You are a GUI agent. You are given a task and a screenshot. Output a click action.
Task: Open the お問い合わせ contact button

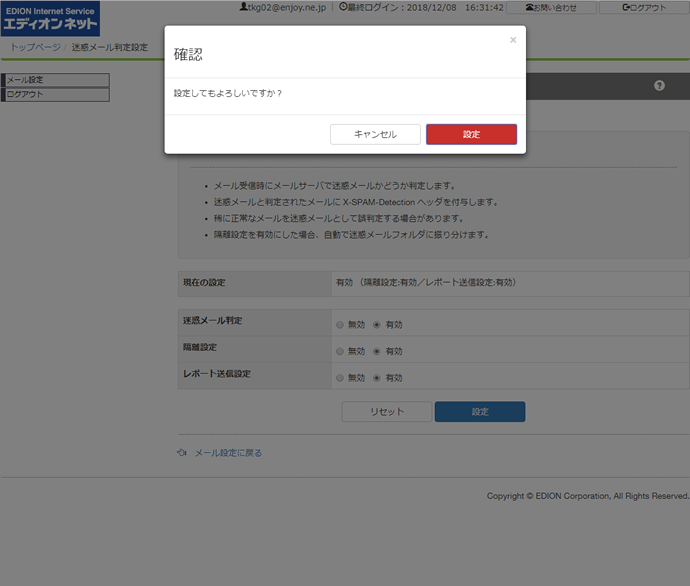point(551,7)
